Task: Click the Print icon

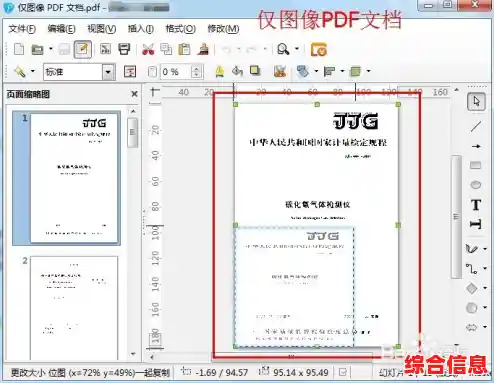Action: [124, 49]
